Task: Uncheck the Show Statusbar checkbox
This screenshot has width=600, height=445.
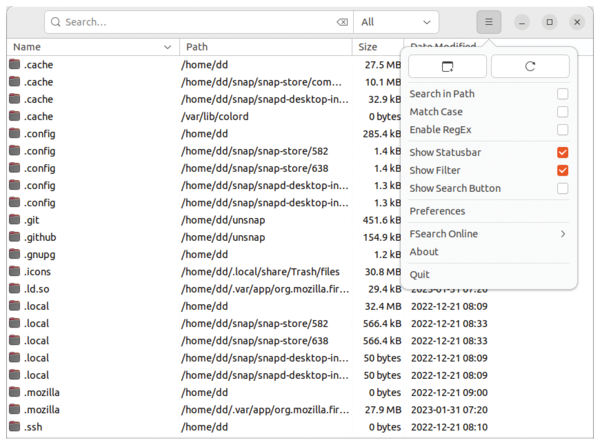Action: pyautogui.click(x=563, y=152)
